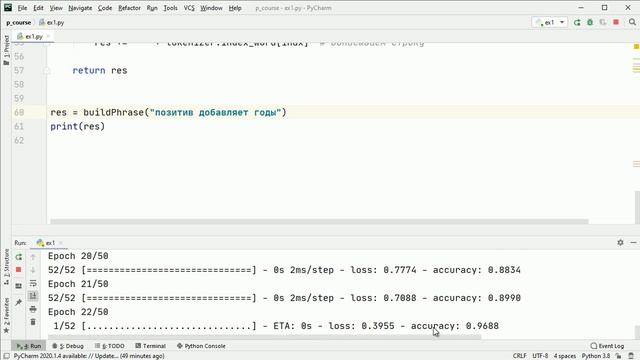
Task: Print the console output
Action: click(33, 309)
